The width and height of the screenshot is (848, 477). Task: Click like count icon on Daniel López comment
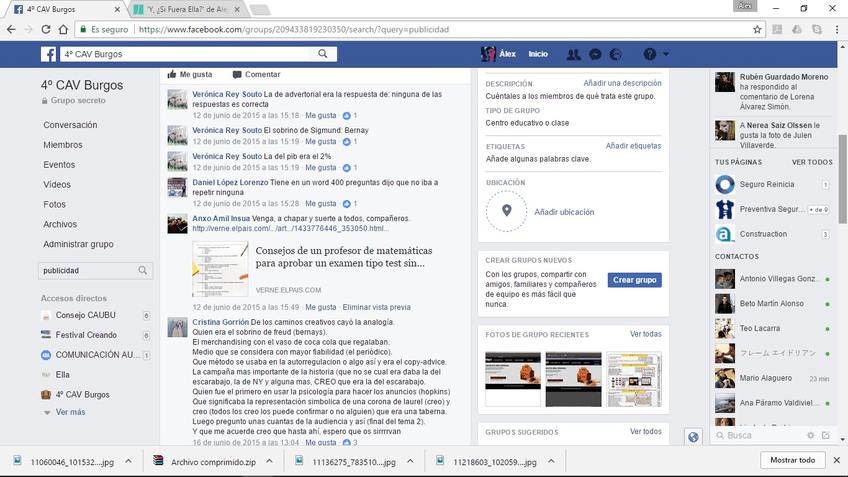coord(347,204)
